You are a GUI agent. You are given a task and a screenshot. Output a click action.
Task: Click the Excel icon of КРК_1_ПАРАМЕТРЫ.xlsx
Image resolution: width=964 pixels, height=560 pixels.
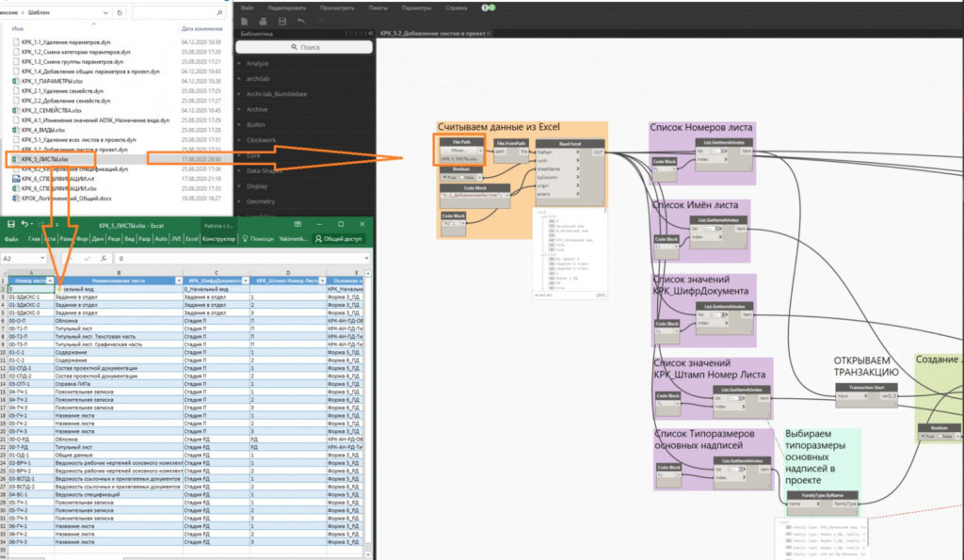coord(15,81)
